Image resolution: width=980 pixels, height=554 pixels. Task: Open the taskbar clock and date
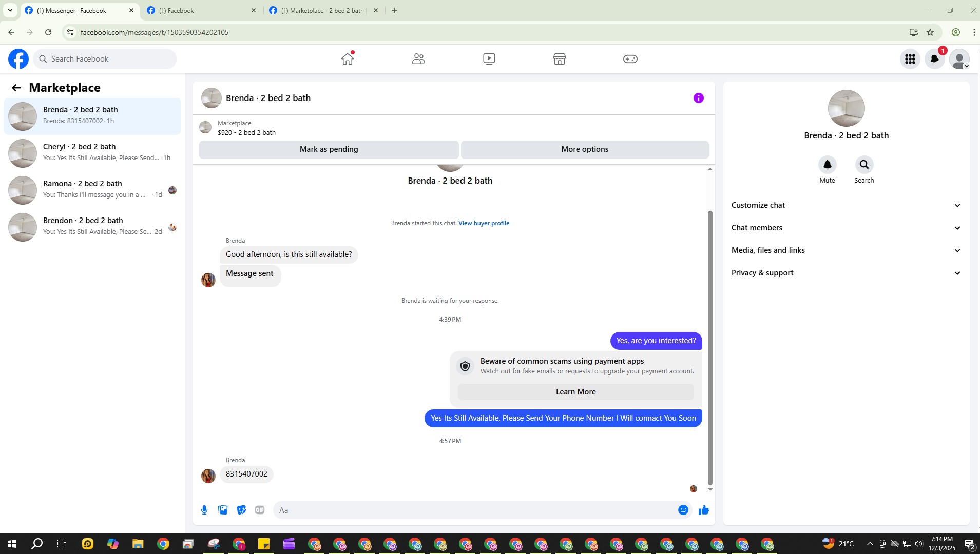(x=942, y=544)
